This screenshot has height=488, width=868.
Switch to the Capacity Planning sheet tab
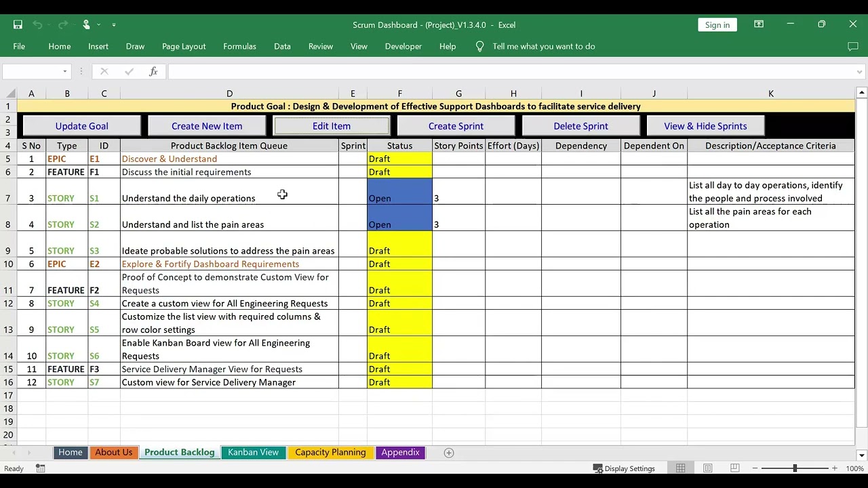click(x=330, y=453)
